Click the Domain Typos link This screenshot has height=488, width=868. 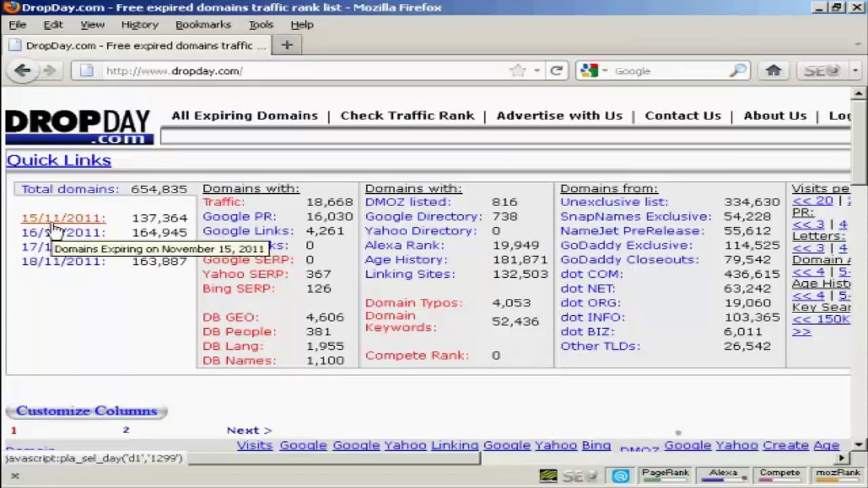tap(414, 303)
